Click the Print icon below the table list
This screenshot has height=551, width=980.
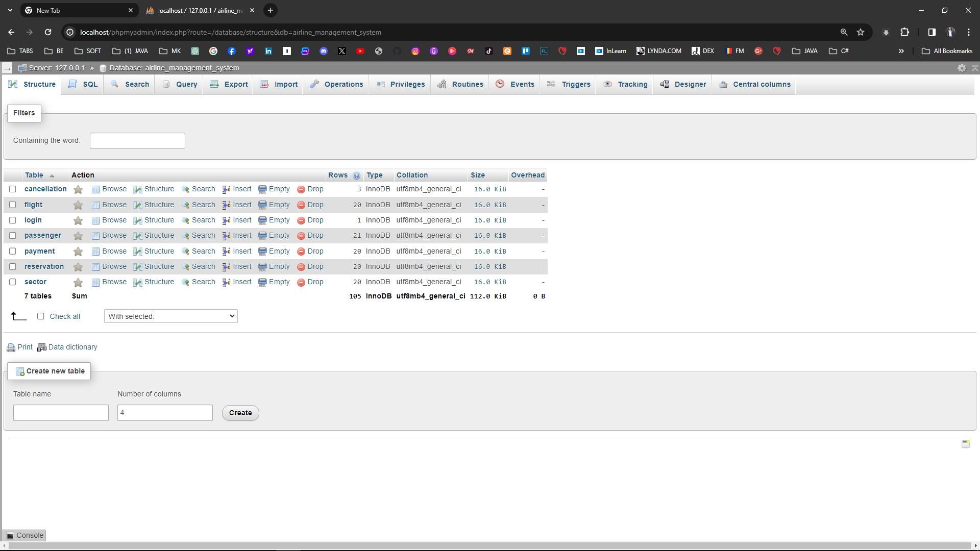pyautogui.click(x=11, y=347)
